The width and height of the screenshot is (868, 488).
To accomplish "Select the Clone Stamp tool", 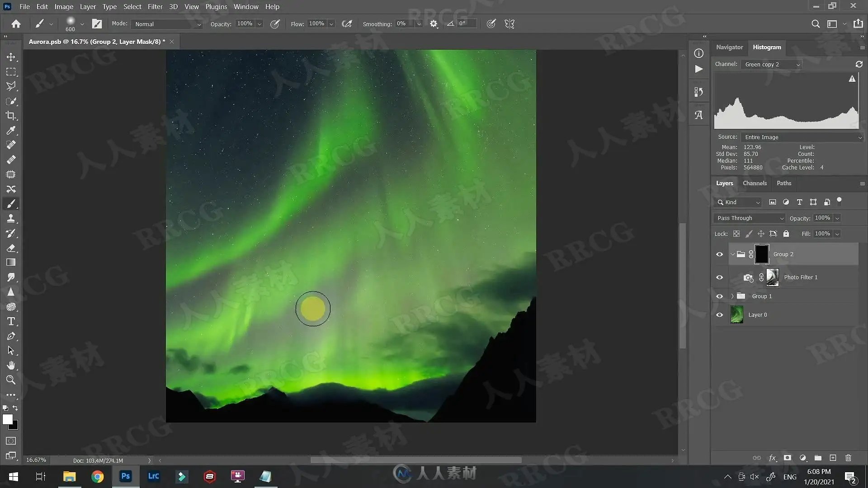I will pyautogui.click(x=11, y=218).
